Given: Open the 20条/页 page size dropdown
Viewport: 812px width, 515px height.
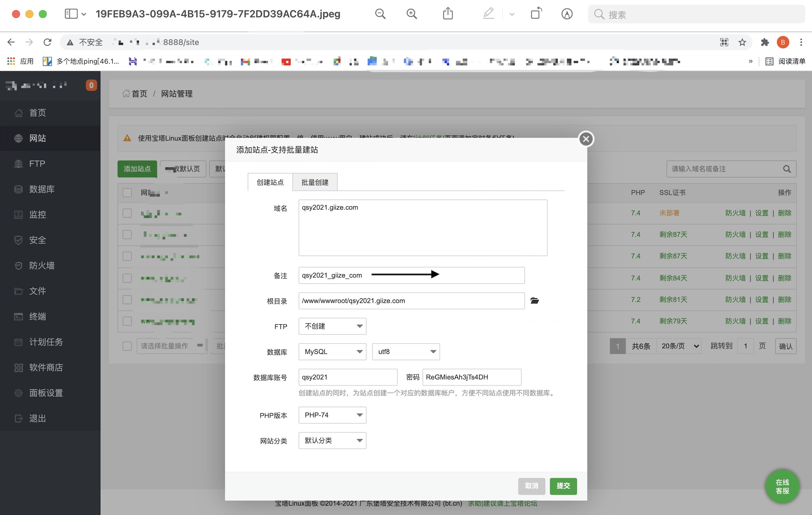Looking at the screenshot, I should tap(679, 346).
